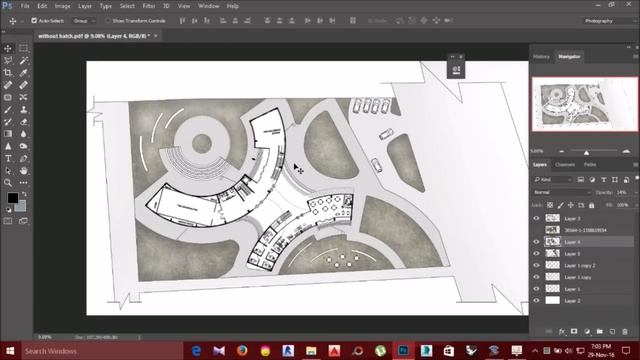Open File Explorer from the taskbar
Image resolution: width=640 pixels, height=360 pixels.
(x=311, y=351)
